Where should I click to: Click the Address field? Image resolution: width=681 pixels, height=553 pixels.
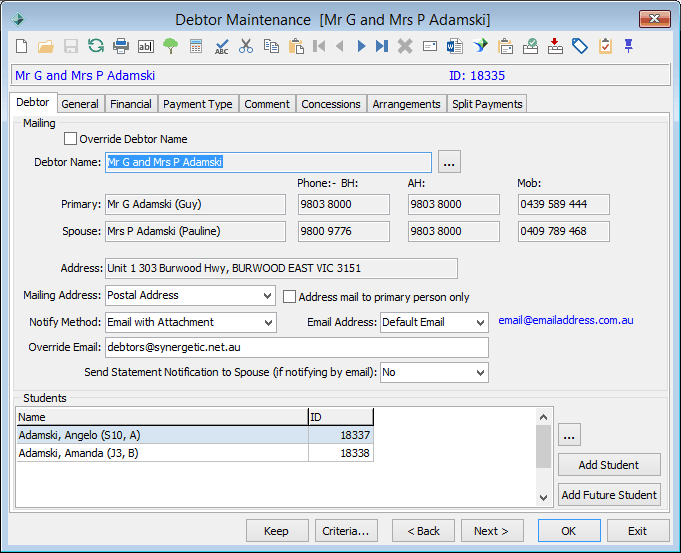281,268
